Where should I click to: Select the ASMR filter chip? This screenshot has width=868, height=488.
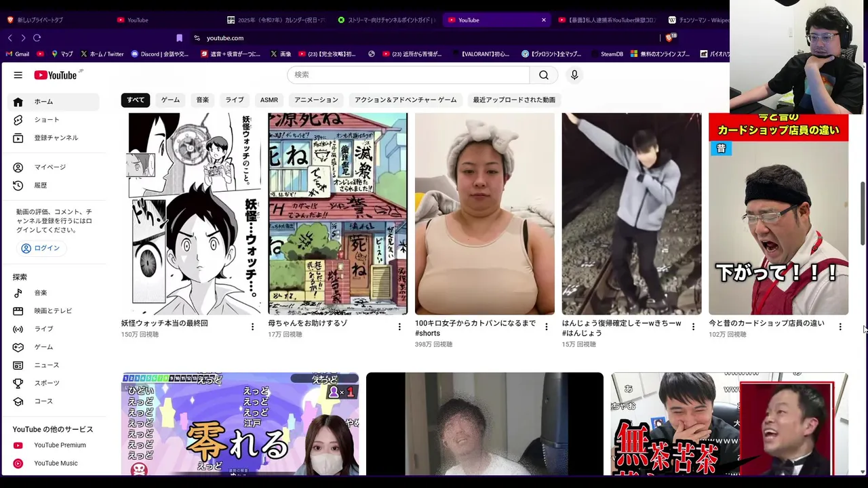point(269,100)
